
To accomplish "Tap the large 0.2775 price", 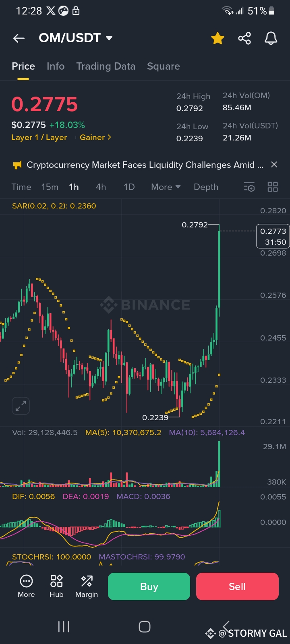I will (44, 105).
